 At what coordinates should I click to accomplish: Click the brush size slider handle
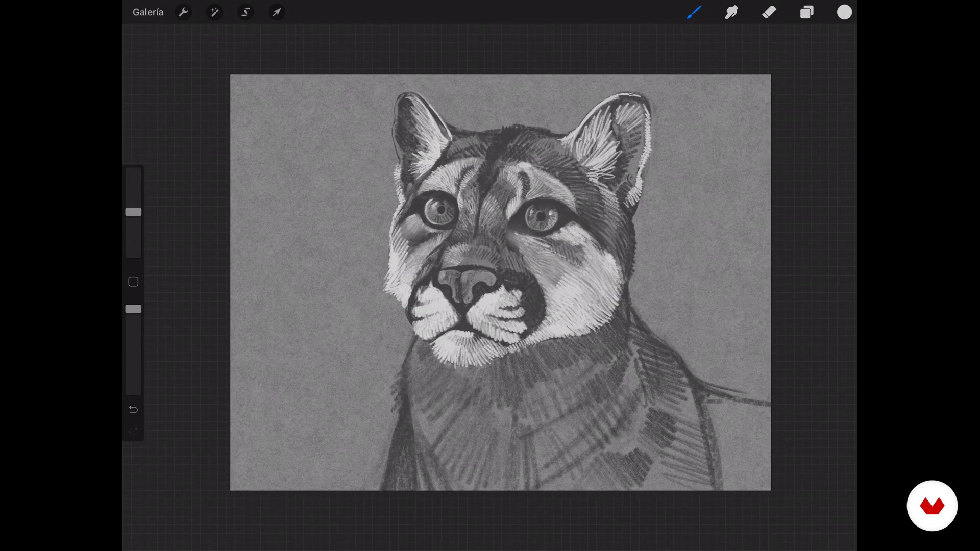point(133,212)
